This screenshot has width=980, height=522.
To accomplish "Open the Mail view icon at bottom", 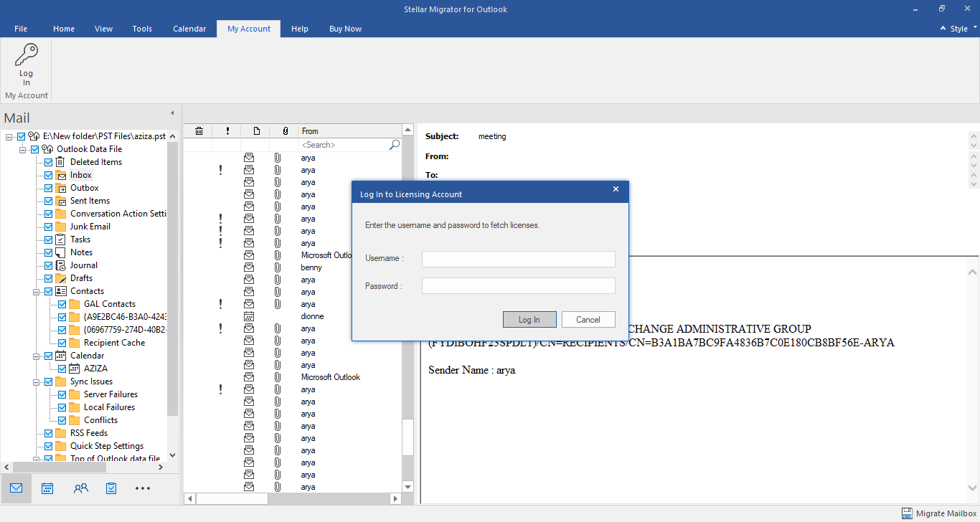I will (x=16, y=488).
